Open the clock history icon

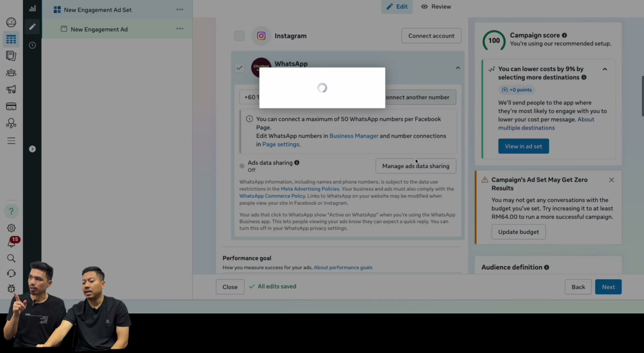pos(32,45)
